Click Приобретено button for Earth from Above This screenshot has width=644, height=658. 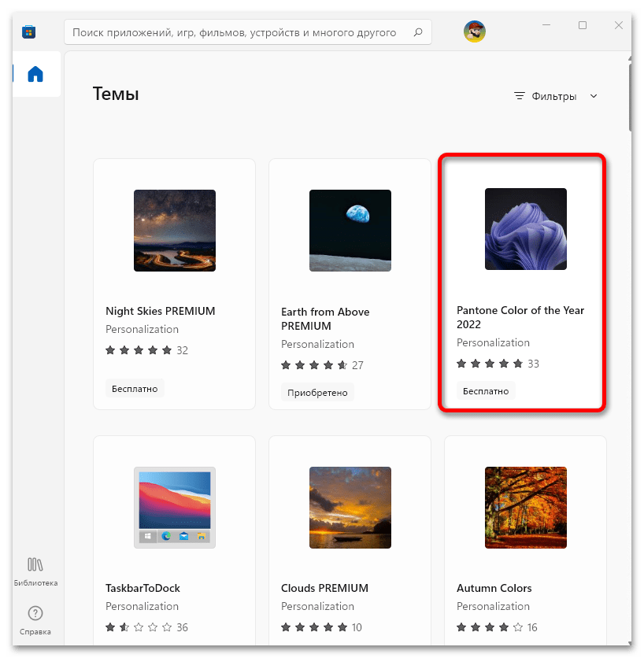(317, 393)
